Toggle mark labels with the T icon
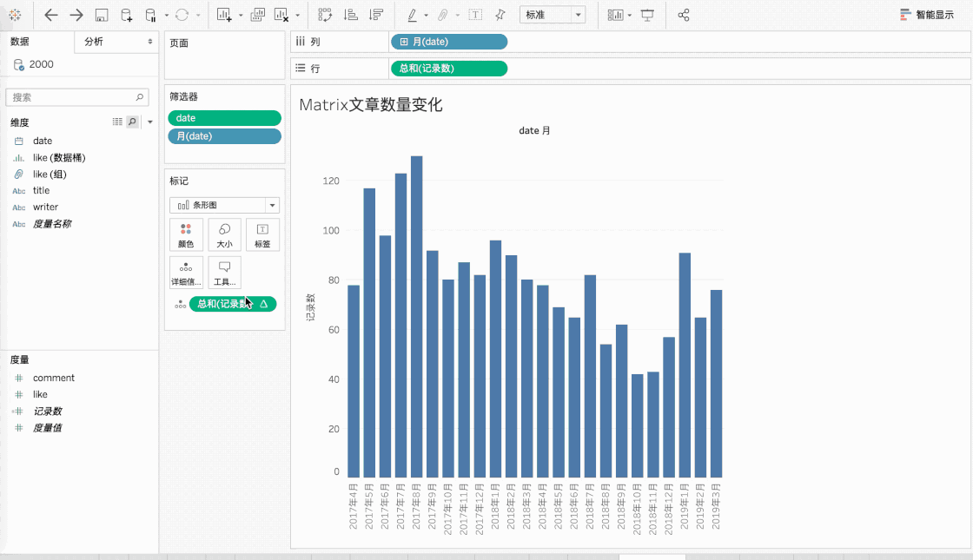 click(x=475, y=15)
